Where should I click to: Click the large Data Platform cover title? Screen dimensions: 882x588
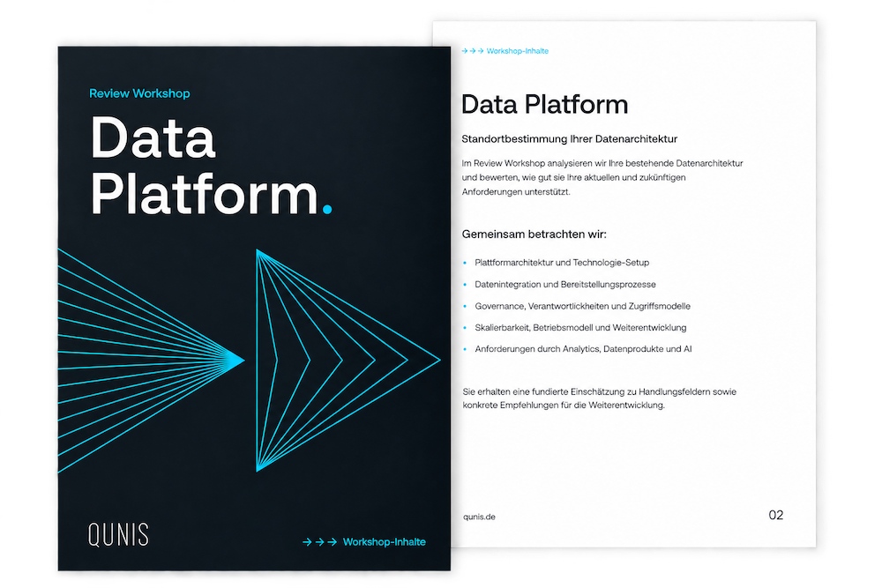point(211,165)
